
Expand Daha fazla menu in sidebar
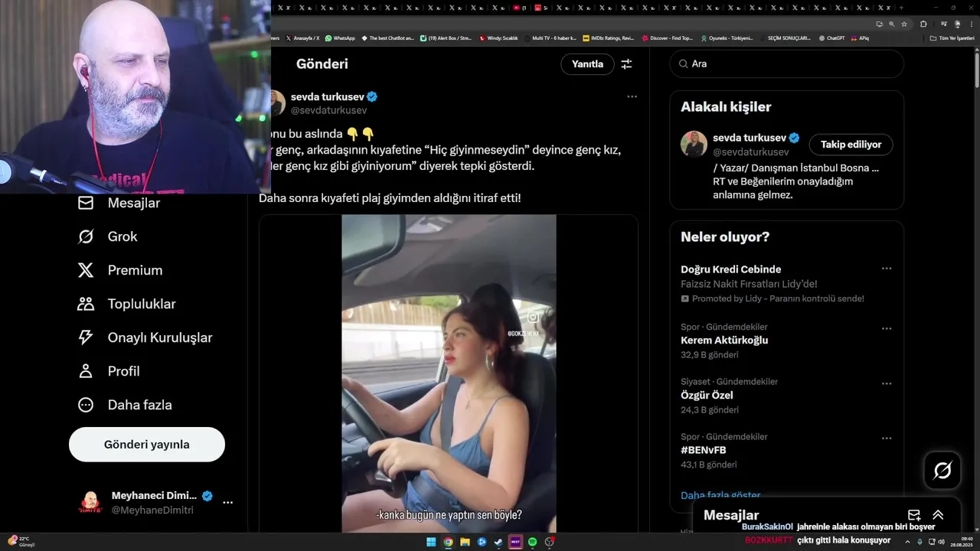(x=124, y=405)
